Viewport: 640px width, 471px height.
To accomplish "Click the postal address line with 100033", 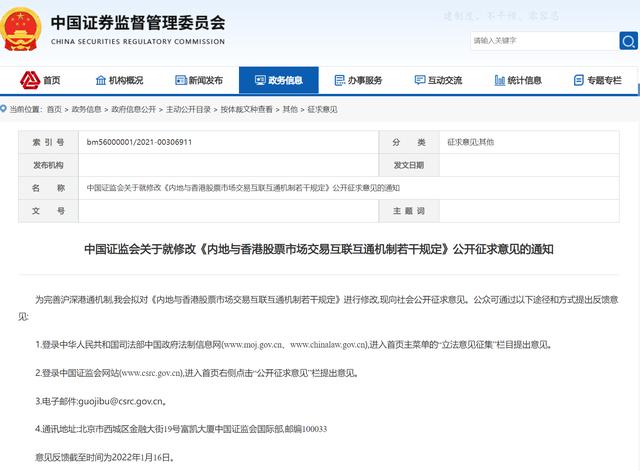I will coord(181,429).
